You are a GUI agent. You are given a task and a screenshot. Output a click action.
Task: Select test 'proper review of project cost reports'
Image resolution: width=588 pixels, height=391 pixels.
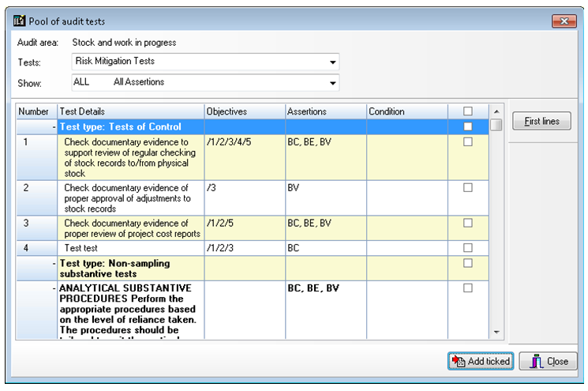point(130,228)
